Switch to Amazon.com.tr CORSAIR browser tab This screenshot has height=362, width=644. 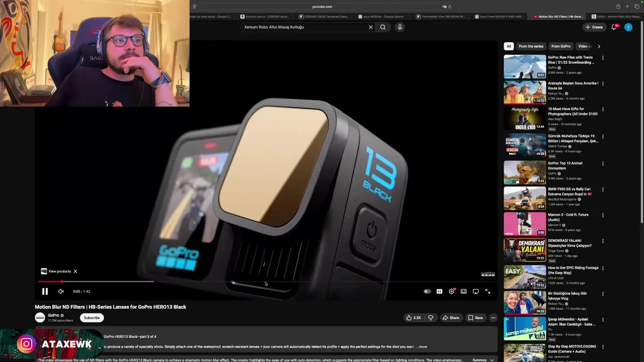(x=264, y=17)
